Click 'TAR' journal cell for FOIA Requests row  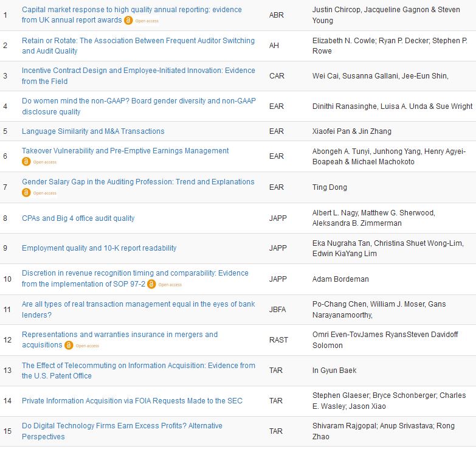click(x=275, y=401)
